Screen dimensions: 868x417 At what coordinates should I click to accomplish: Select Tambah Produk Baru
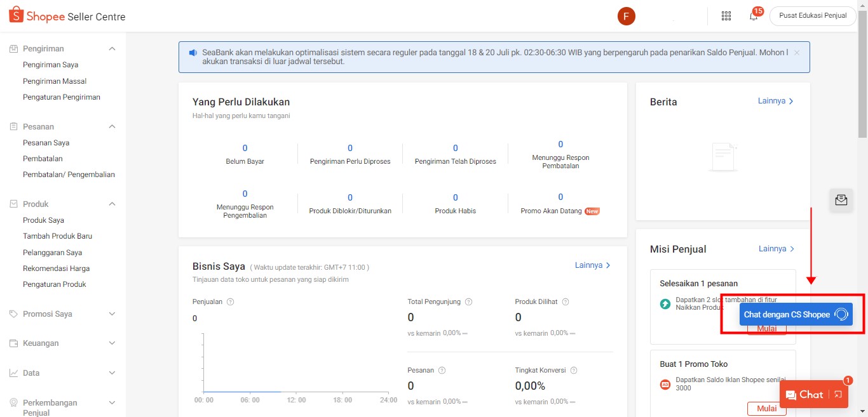tap(58, 236)
